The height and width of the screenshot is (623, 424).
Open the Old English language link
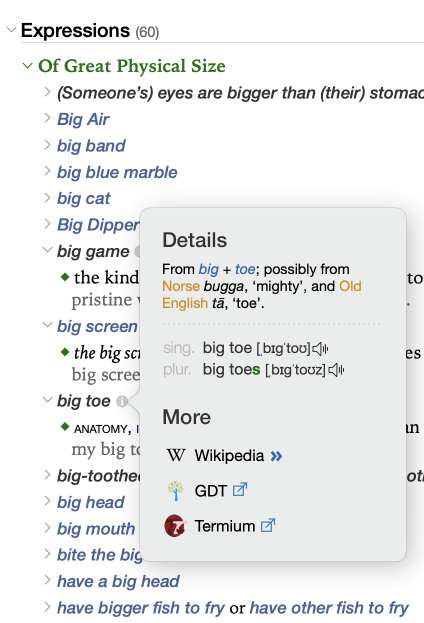pyautogui.click(x=262, y=294)
